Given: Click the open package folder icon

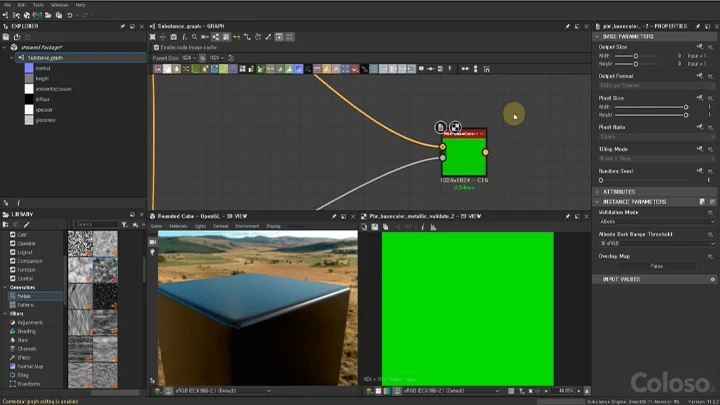Looking at the screenshot, I should tap(48, 15).
